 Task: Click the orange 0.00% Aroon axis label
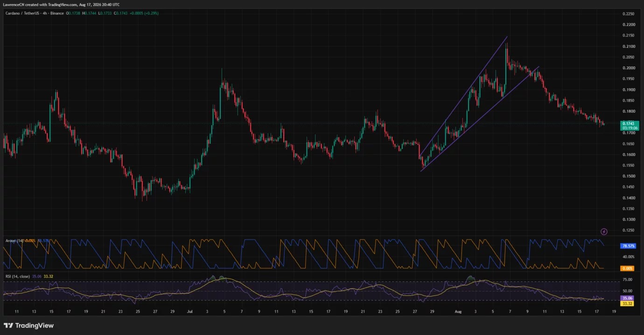(627, 268)
